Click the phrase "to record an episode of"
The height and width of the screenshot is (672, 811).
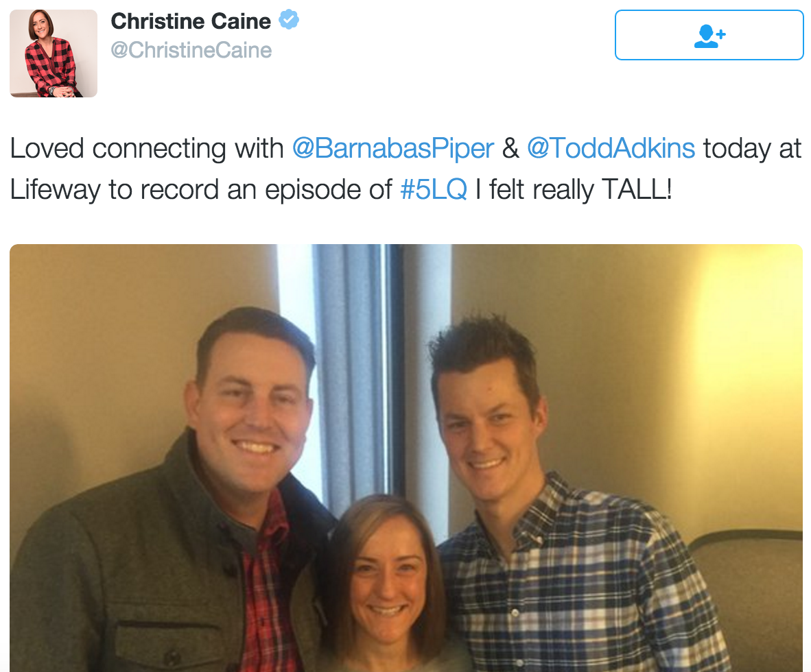pos(250,190)
